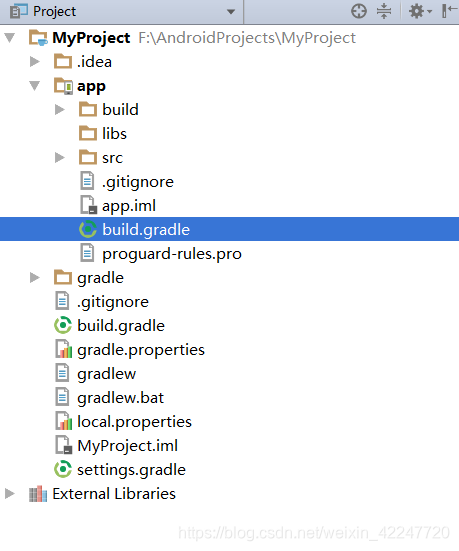Expand the gradle folder arrow

click(x=34, y=278)
